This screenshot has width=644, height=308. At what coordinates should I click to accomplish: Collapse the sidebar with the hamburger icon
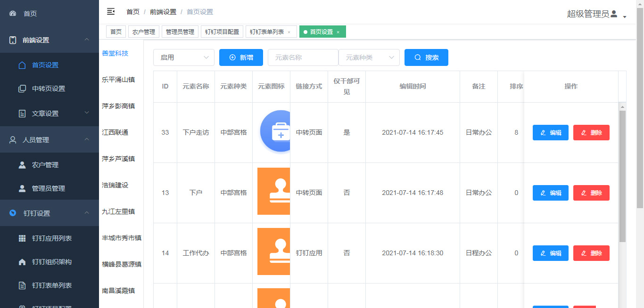coord(111,11)
